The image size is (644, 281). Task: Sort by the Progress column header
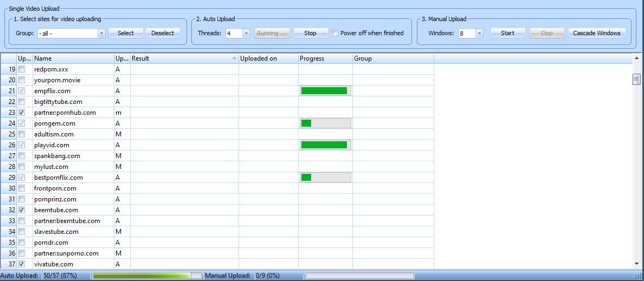[325, 58]
